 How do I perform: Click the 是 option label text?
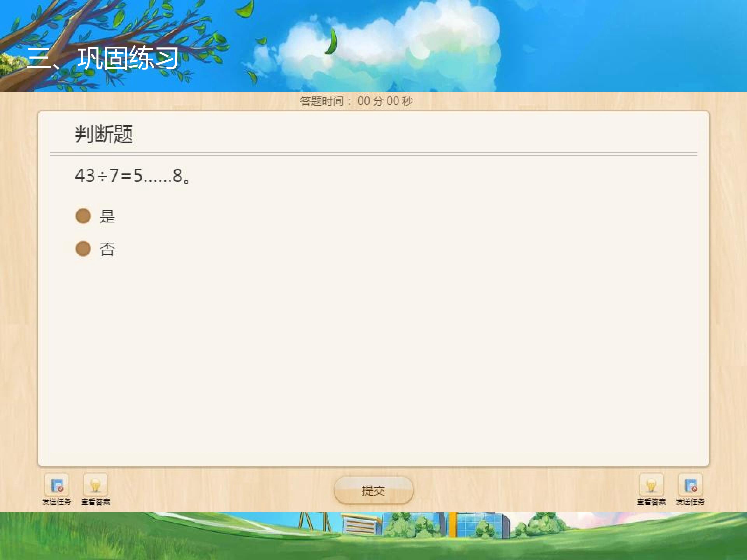(107, 216)
